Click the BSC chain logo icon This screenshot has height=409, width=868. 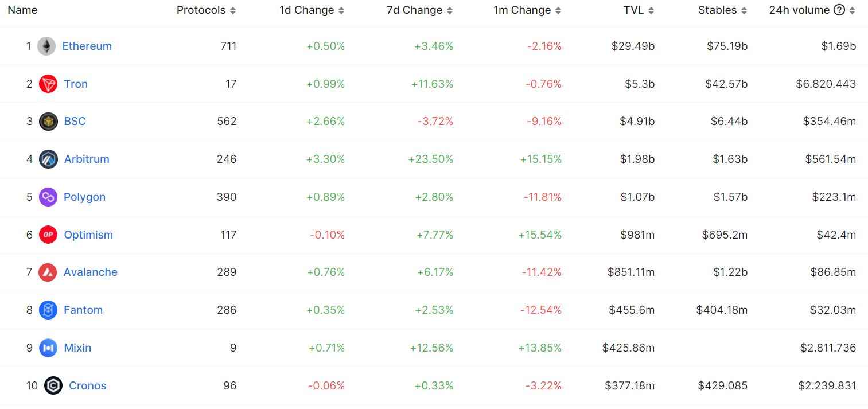point(48,121)
